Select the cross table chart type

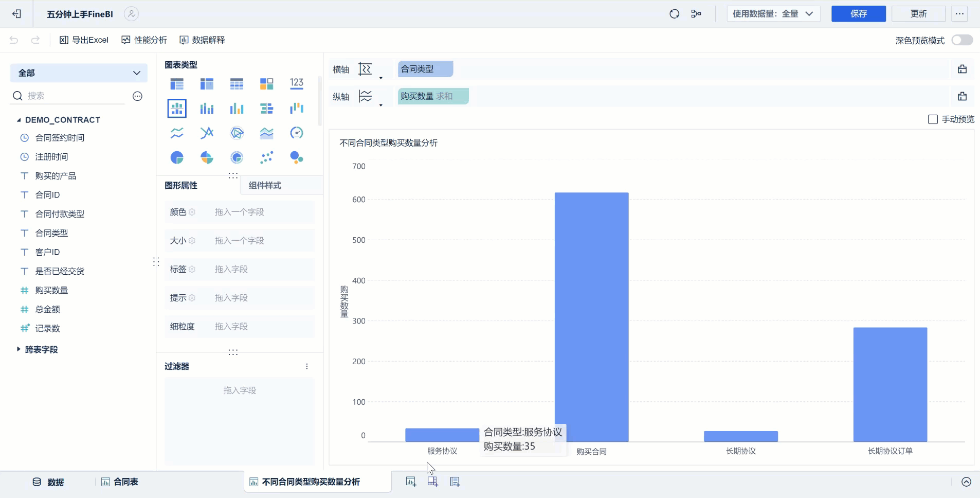click(207, 84)
